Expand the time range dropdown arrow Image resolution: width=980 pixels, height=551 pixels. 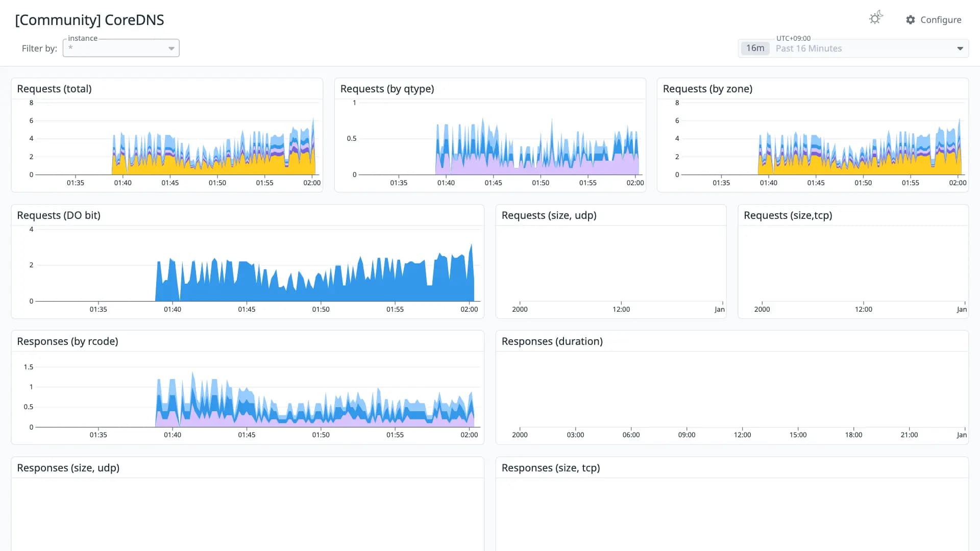click(x=960, y=48)
